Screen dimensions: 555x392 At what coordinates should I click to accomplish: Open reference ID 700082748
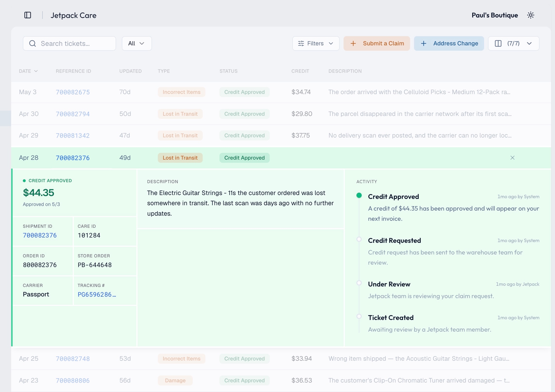(73, 359)
